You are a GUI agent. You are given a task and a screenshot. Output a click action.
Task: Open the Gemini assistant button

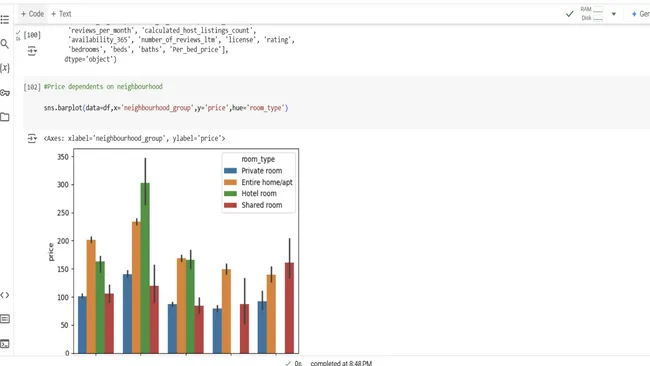(x=640, y=14)
